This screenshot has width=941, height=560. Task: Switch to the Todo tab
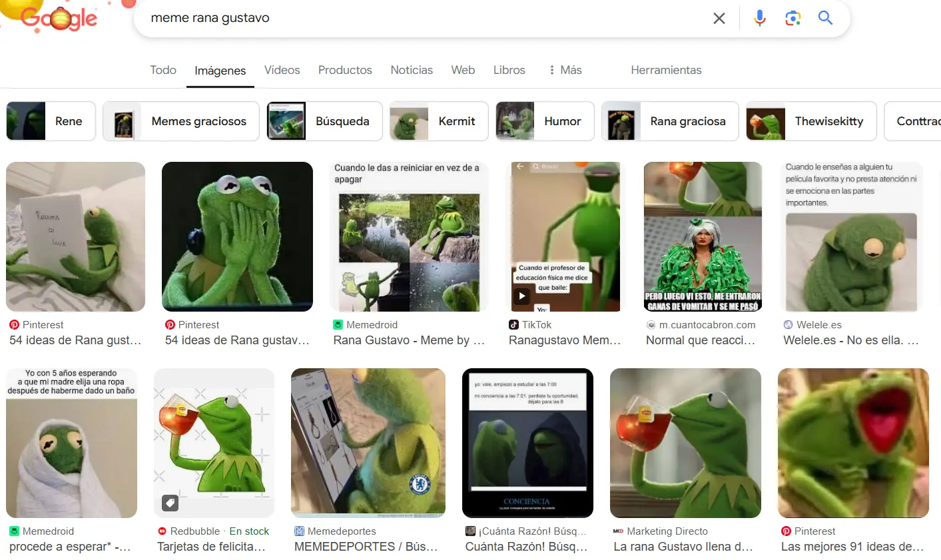[163, 70]
